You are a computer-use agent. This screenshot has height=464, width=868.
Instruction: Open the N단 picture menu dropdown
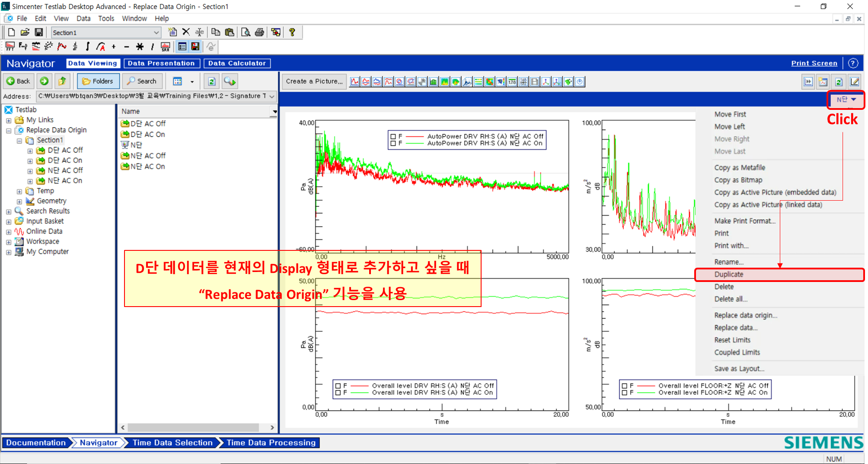(846, 100)
